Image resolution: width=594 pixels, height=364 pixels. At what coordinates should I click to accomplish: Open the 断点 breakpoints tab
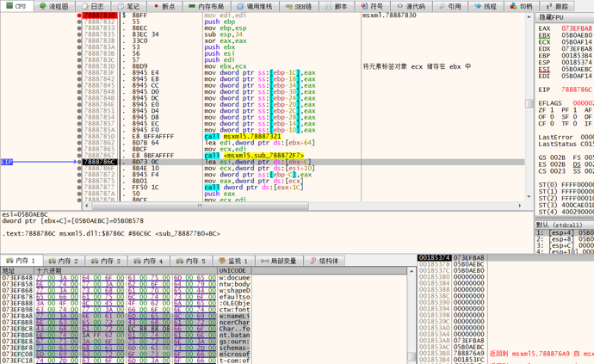pyautogui.click(x=164, y=6)
